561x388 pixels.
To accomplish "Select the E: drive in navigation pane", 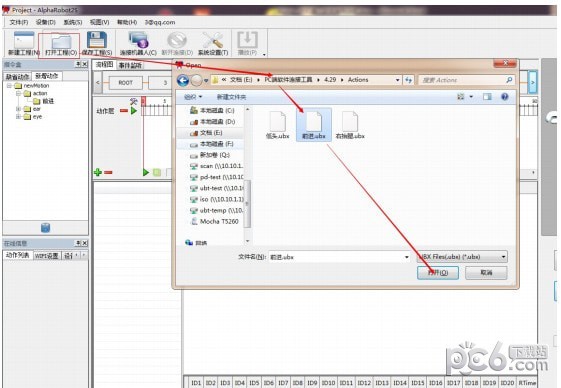I will [211, 133].
